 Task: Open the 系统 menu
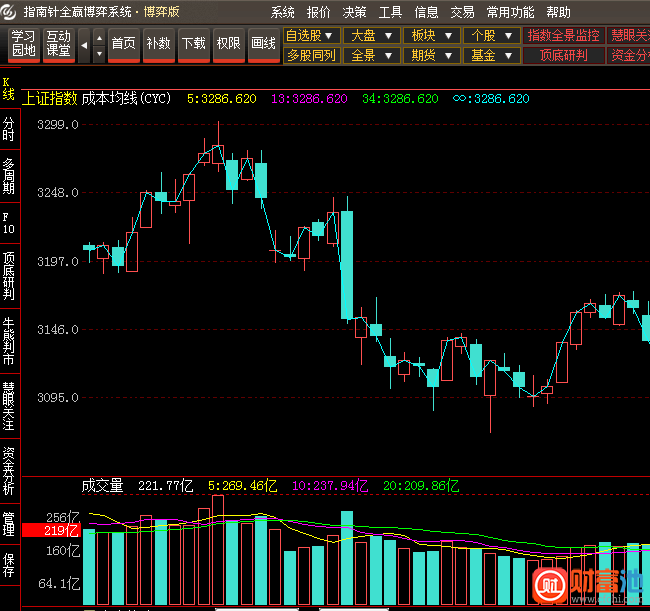(x=283, y=12)
